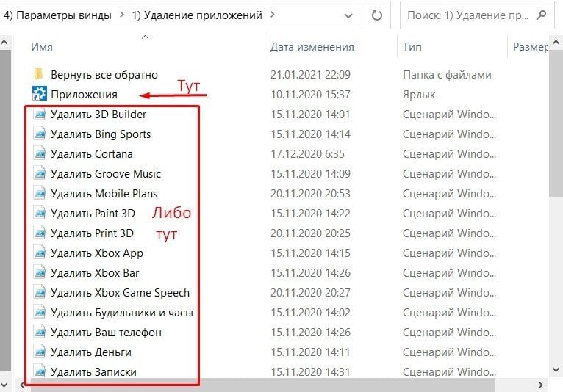Click the '1) Удаление приложений' breadcrumb
Viewport: 563px width, 392px height.
tap(197, 15)
